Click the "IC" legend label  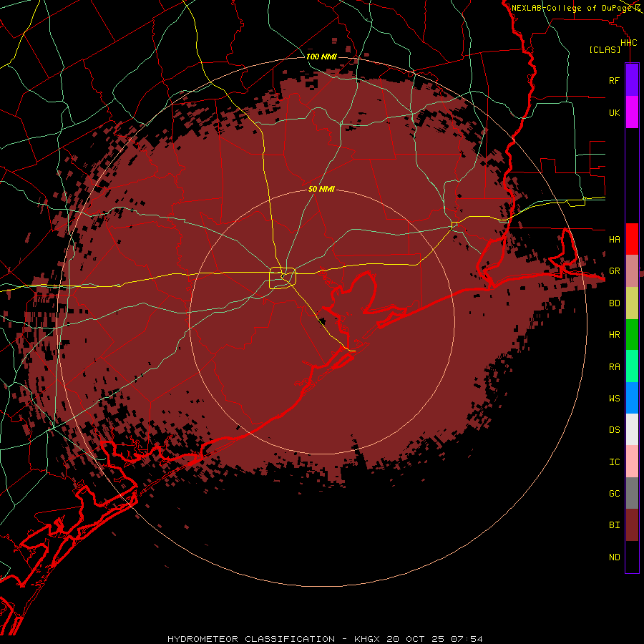pos(614,462)
